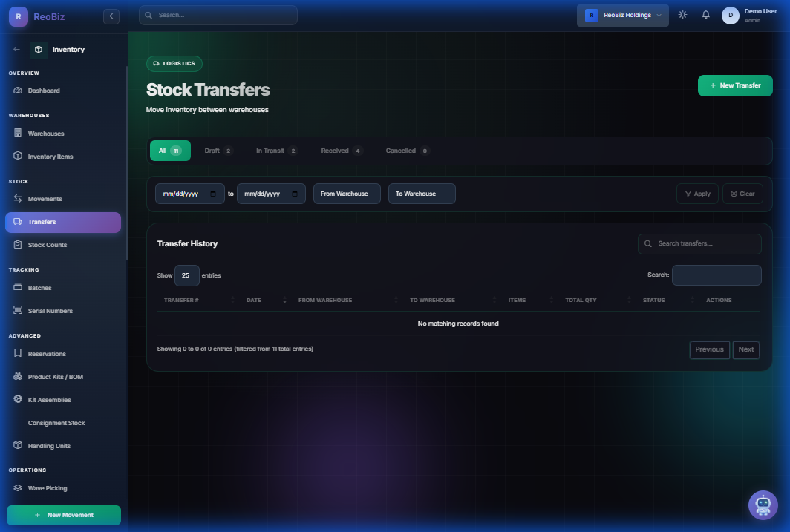Open Dashboard from the sidebar
The width and height of the screenshot is (790, 532).
(44, 91)
